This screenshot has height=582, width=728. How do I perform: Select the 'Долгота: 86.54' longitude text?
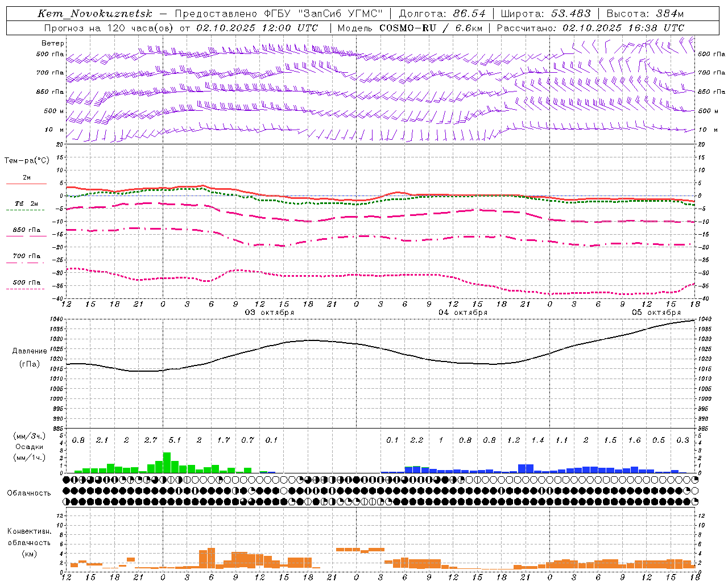442,14
